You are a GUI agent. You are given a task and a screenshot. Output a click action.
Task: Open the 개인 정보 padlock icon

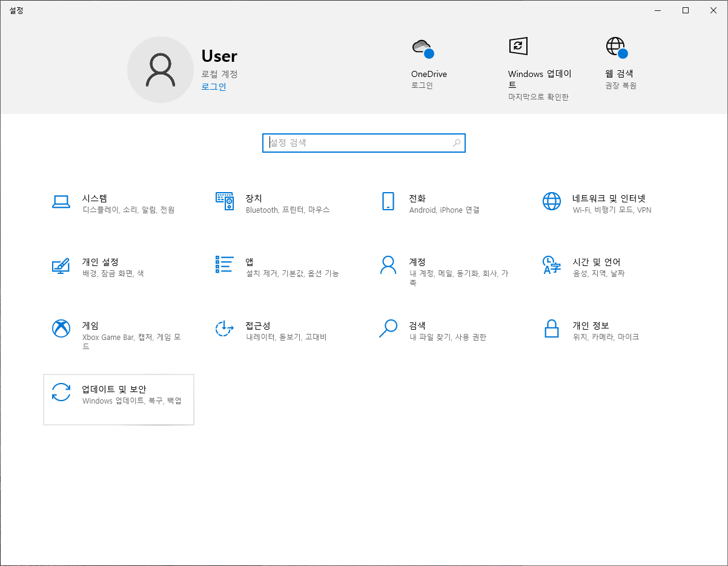click(x=551, y=328)
